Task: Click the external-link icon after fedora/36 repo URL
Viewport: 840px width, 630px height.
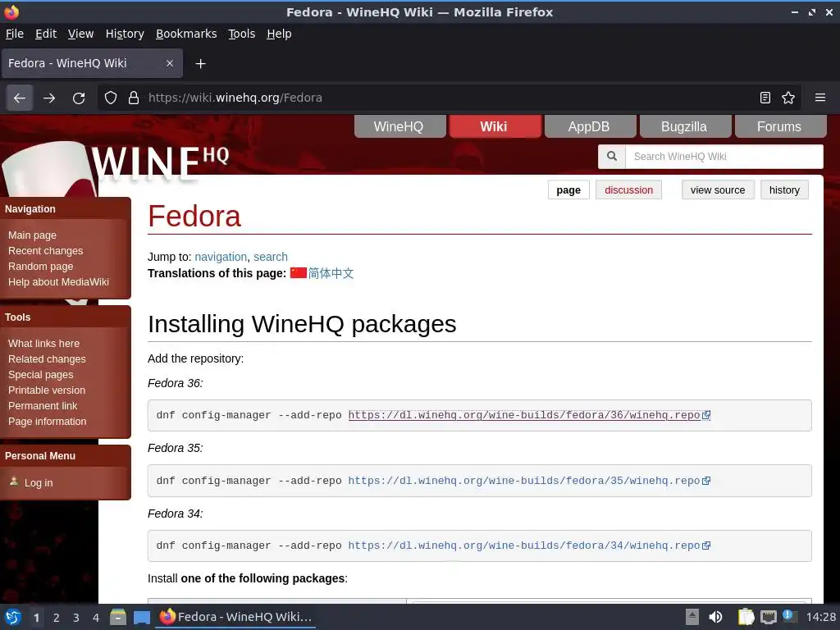Action: click(706, 415)
